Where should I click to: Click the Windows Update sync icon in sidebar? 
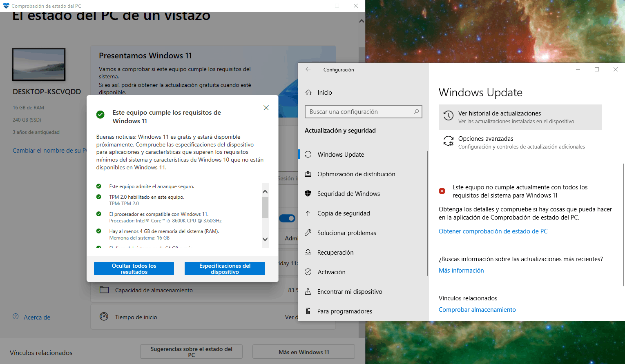(x=308, y=154)
